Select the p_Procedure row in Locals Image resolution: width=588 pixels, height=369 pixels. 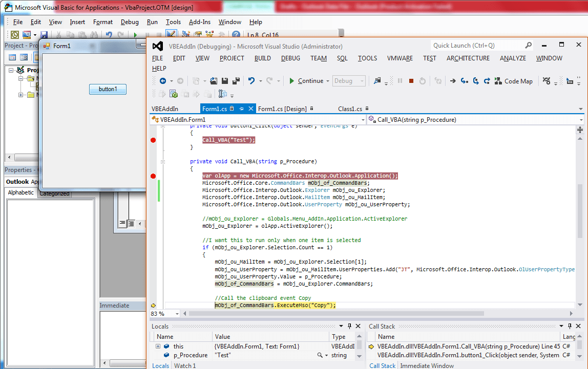tap(254, 355)
